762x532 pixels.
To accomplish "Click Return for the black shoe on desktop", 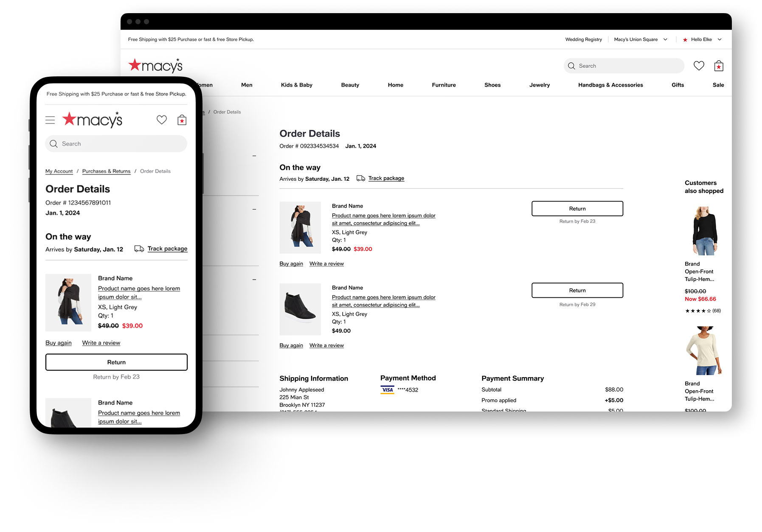I will click(x=577, y=291).
